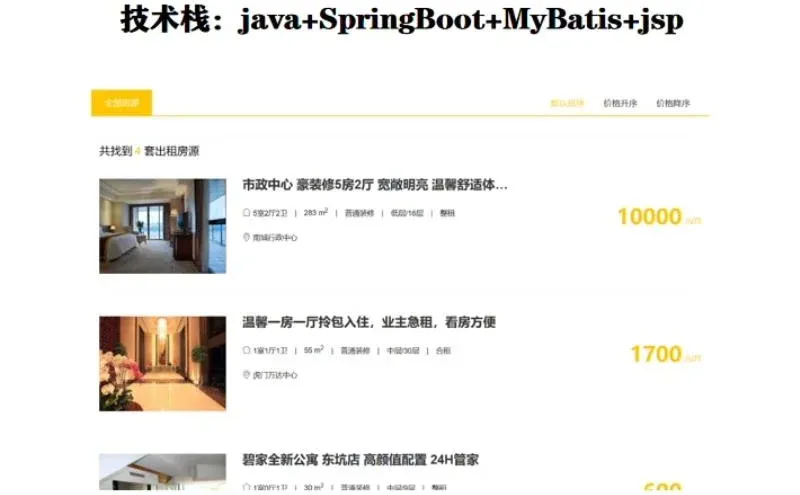The image size is (800, 495).
Task: Click the address text in 市政中心 listing
Action: coord(275,238)
